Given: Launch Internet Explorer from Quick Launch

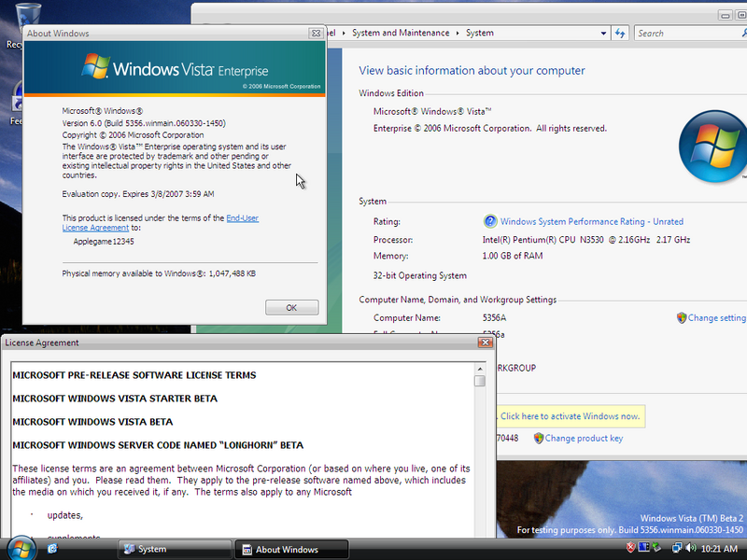Looking at the screenshot, I should pos(52,549).
